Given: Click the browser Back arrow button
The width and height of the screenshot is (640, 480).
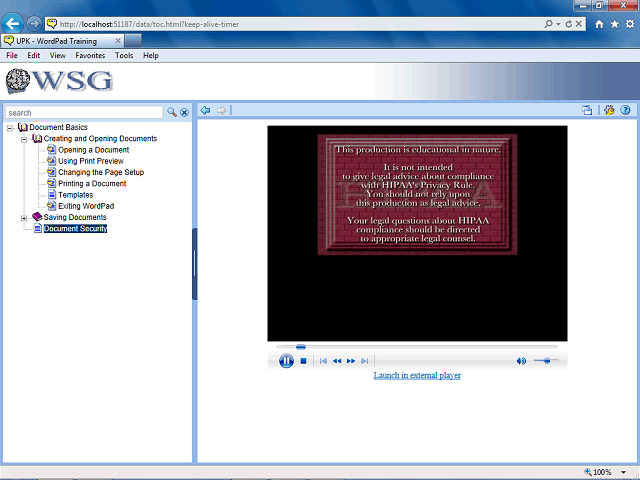Looking at the screenshot, I should (x=12, y=24).
